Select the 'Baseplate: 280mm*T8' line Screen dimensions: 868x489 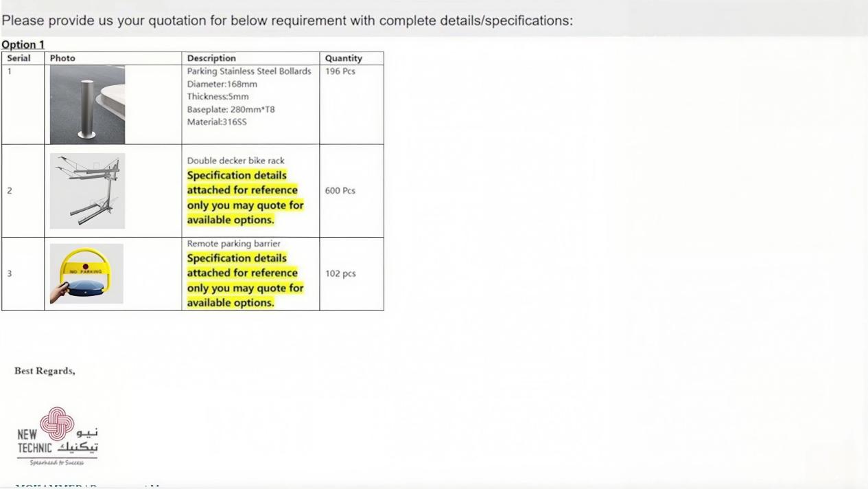coord(231,109)
